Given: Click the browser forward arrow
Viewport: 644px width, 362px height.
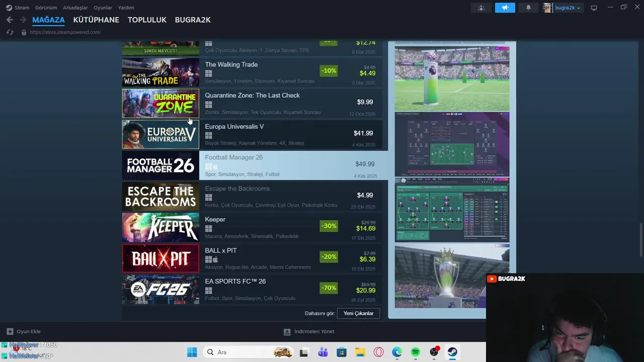Looking at the screenshot, I should click(23, 20).
